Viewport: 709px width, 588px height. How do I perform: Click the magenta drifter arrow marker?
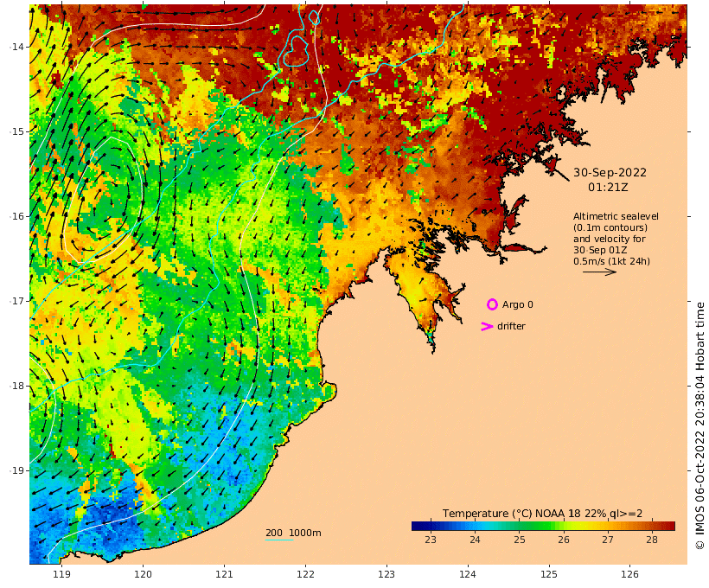pos(487,326)
